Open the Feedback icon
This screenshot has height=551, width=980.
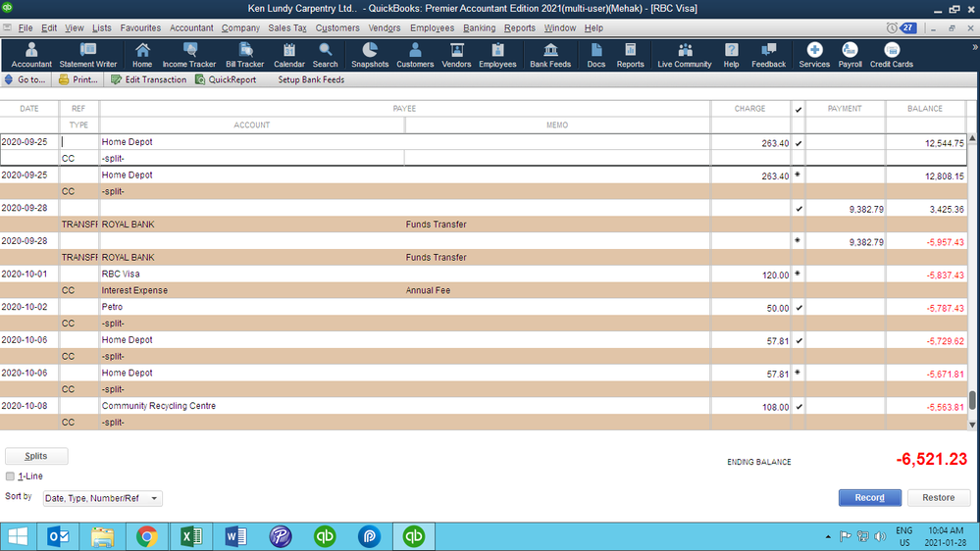(x=769, y=55)
